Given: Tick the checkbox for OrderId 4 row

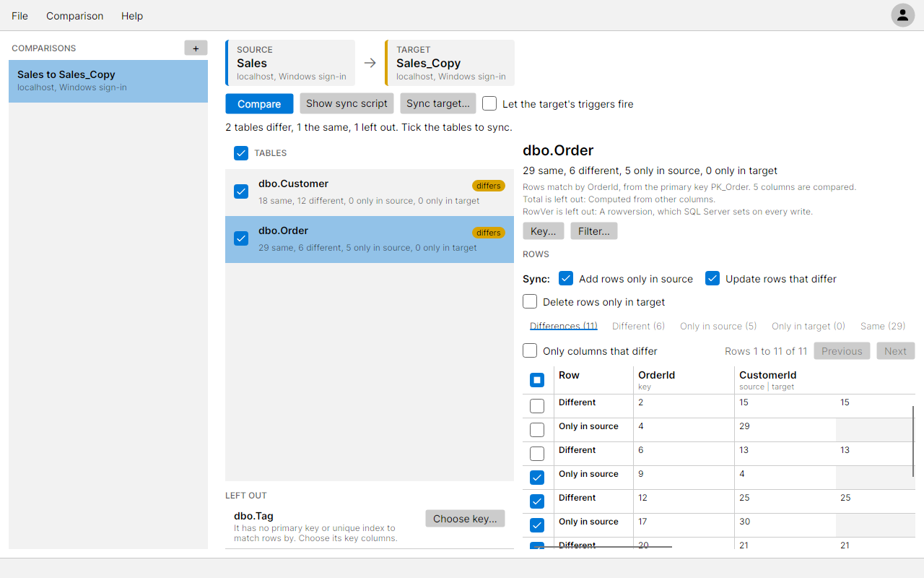Looking at the screenshot, I should 537,430.
